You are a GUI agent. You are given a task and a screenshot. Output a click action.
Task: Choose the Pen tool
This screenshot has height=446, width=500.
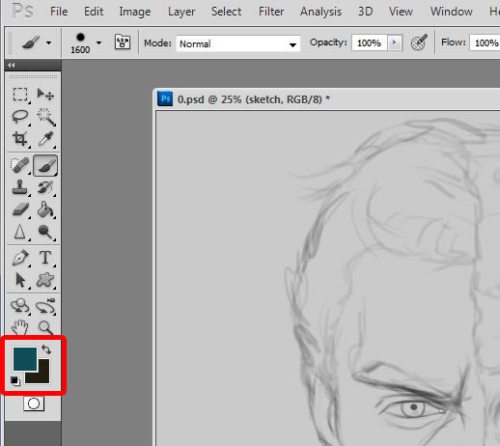click(x=20, y=258)
